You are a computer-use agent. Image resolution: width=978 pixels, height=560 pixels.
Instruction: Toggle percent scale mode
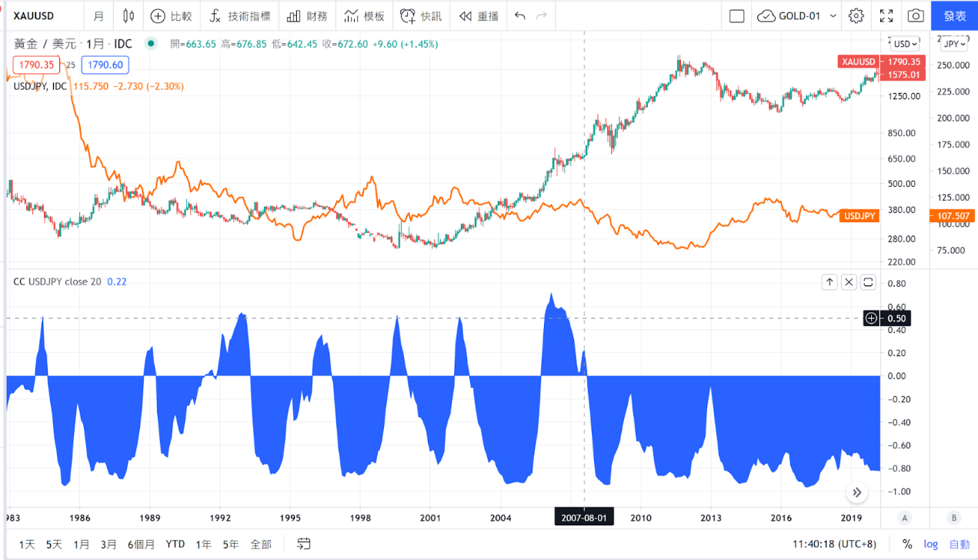point(907,544)
